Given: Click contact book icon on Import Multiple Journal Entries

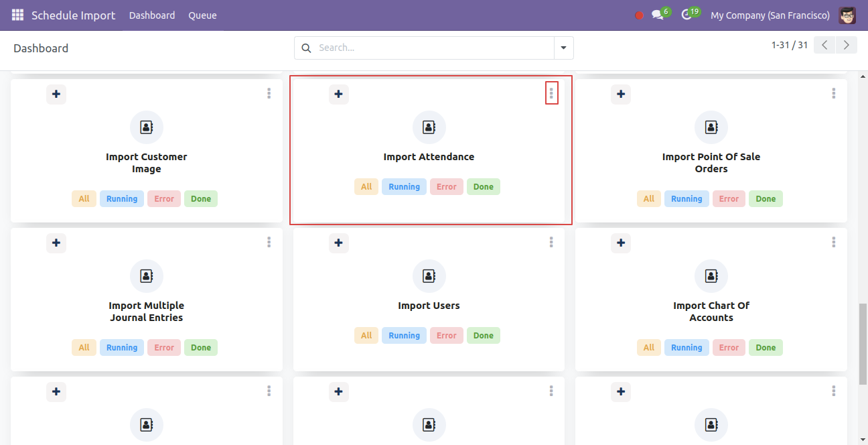Looking at the screenshot, I should 147,276.
